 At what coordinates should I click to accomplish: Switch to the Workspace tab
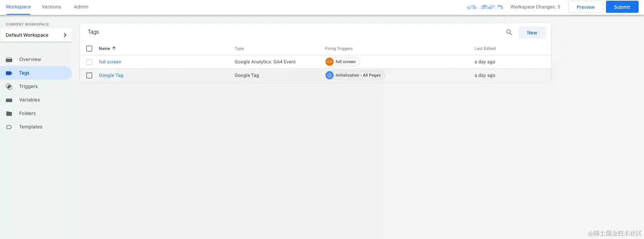pos(18,7)
